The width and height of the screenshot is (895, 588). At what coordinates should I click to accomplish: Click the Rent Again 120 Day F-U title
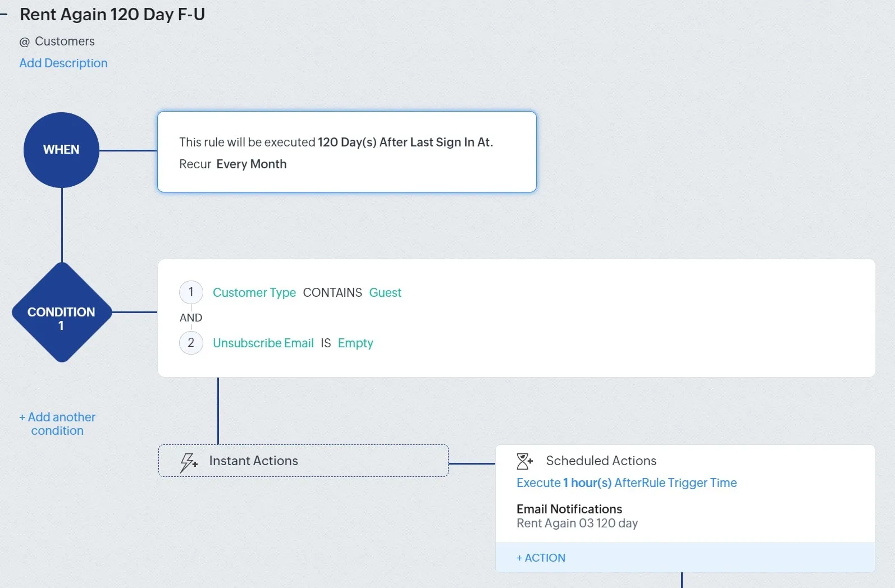click(112, 14)
